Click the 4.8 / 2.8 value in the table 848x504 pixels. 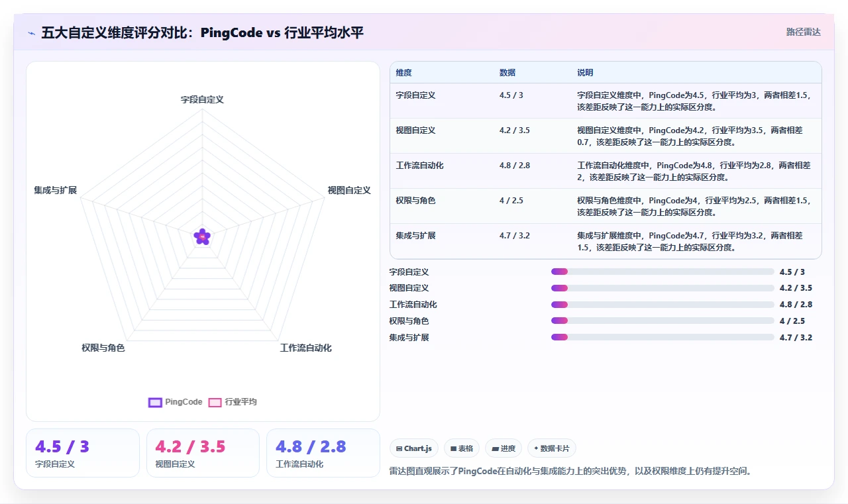click(x=515, y=166)
